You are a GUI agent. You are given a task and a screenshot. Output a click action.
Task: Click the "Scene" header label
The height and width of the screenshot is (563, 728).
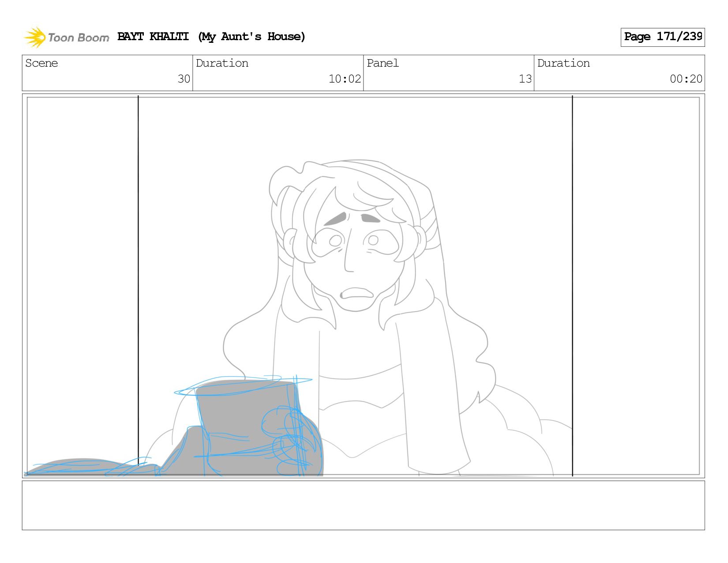(41, 63)
